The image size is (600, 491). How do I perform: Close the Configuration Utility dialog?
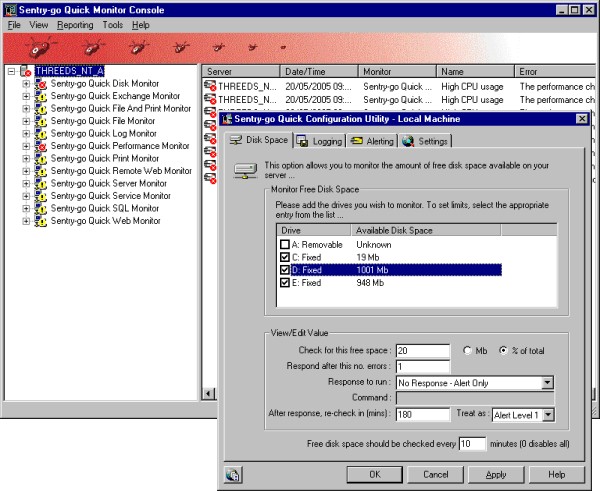pyautogui.click(x=582, y=119)
